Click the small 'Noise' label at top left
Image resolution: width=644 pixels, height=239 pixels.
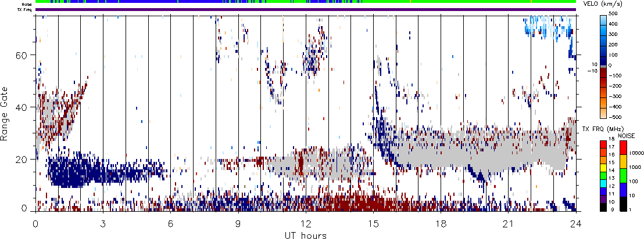point(27,4)
